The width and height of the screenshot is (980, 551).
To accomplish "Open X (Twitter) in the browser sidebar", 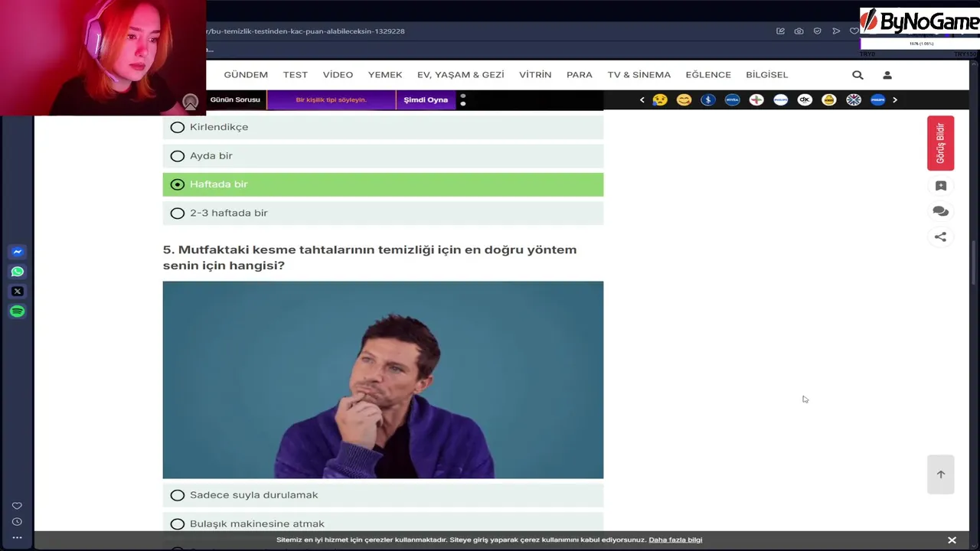I will tap(18, 292).
